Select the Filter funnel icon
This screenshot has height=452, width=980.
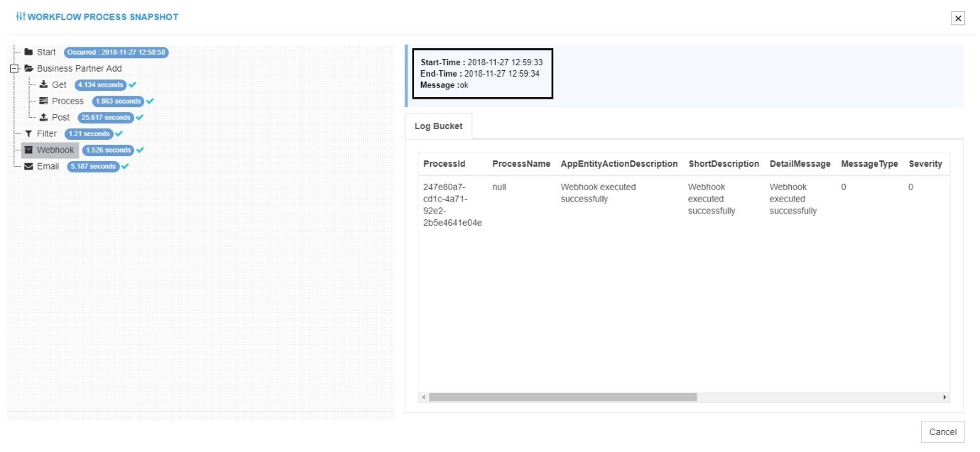point(28,134)
